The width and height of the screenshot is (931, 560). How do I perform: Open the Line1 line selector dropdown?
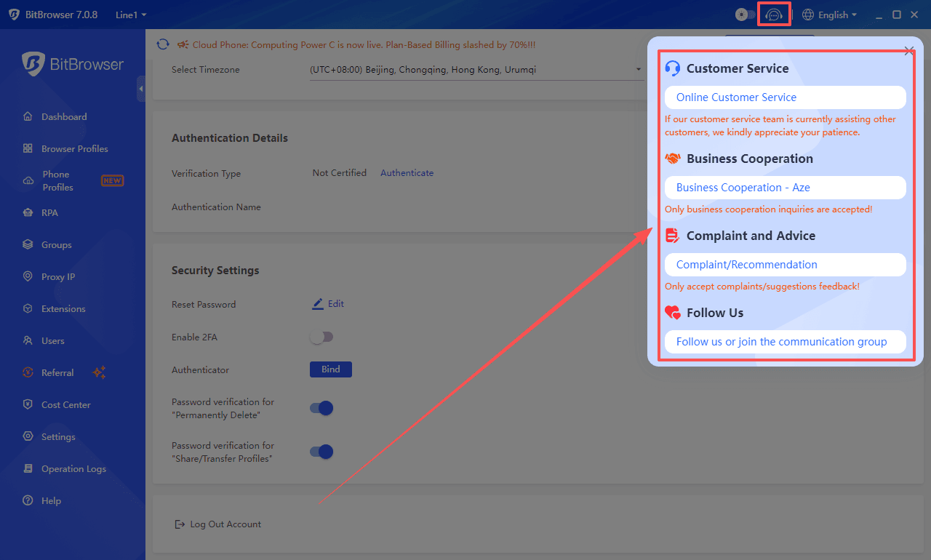point(131,15)
